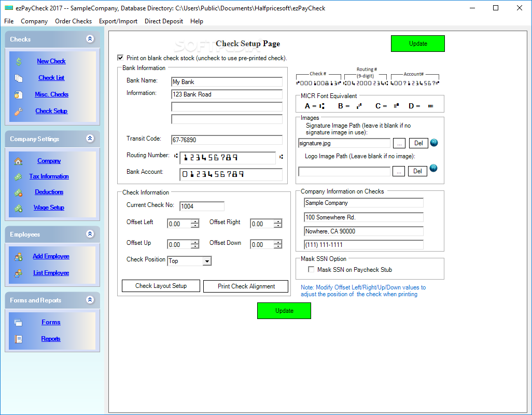Decrease Offset Down value with down arrow
The width and height of the screenshot is (532, 415).
[x=278, y=246]
